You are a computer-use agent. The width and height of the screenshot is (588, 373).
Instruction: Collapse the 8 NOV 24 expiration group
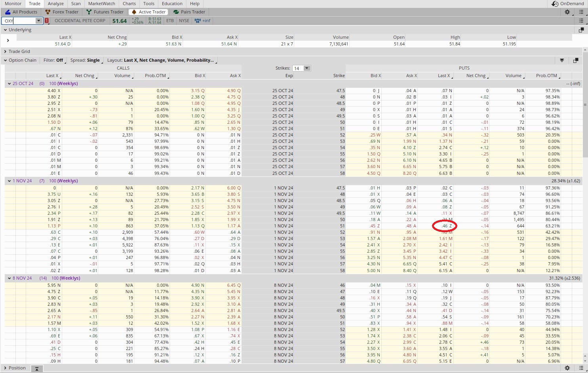click(x=9, y=278)
